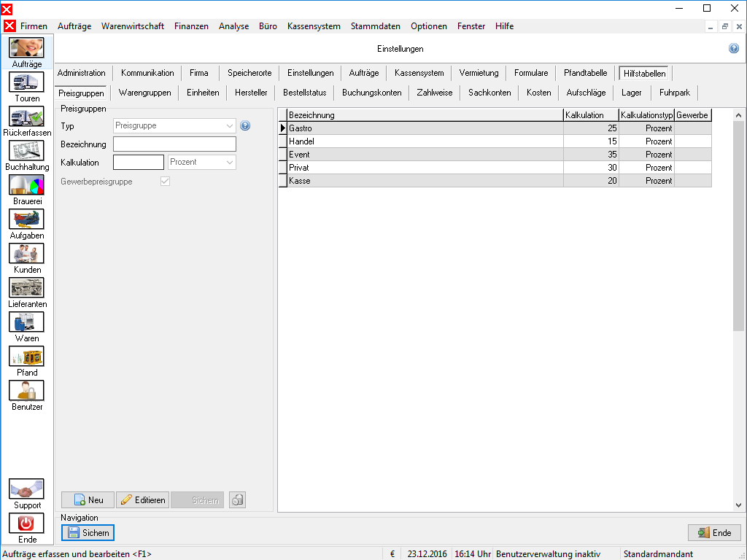Click the help icon beside Einstellungen title
This screenshot has width=747, height=560.
tap(734, 48)
